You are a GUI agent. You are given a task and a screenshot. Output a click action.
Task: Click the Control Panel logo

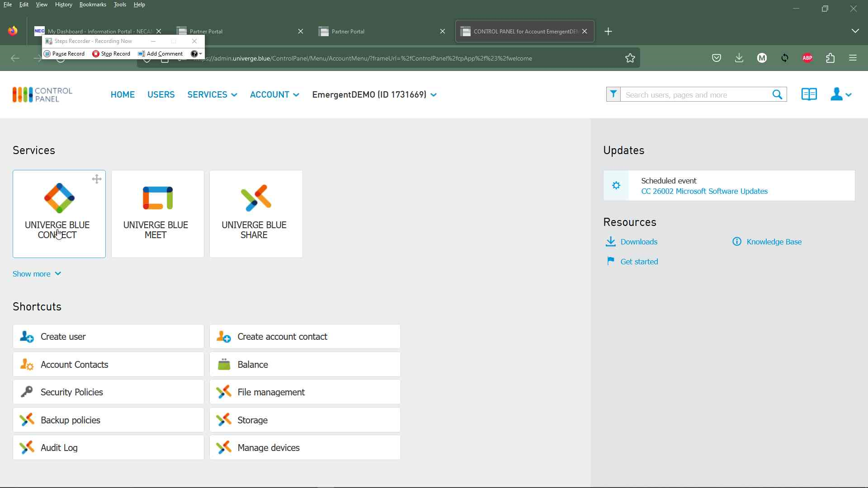tap(42, 95)
